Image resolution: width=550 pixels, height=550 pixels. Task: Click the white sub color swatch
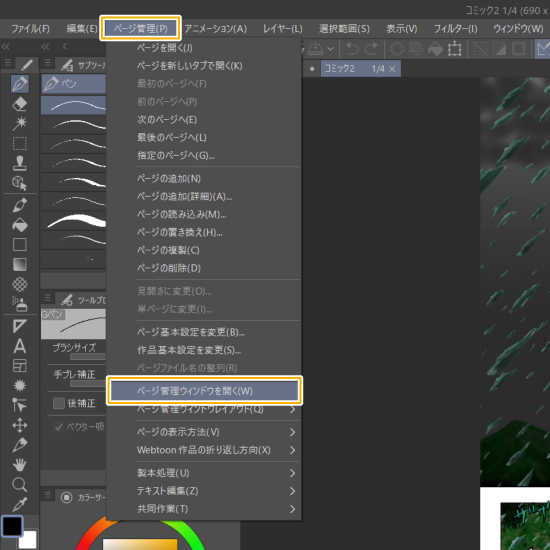click(x=29, y=540)
